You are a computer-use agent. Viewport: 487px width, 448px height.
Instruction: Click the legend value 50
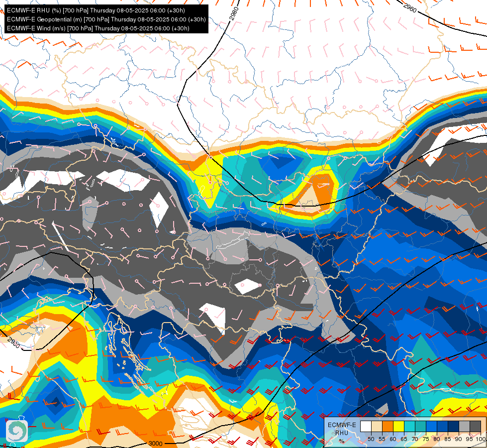tap(371, 439)
